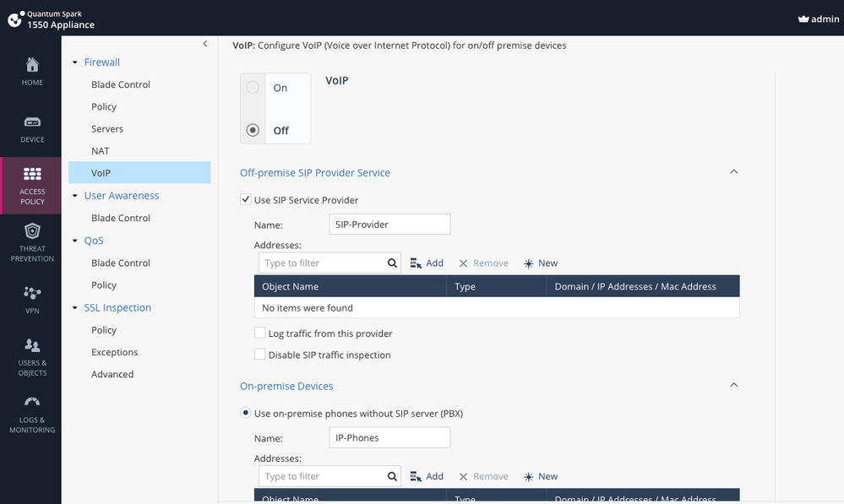The width and height of the screenshot is (844, 504).
Task: Turn VoIP On with radio button
Action: (x=253, y=87)
